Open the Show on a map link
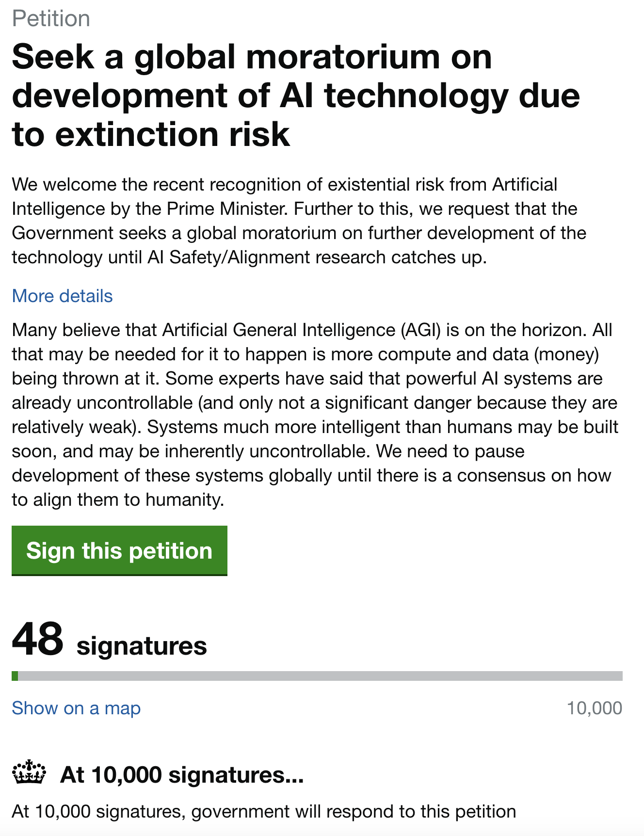This screenshot has height=836, width=644. click(76, 708)
